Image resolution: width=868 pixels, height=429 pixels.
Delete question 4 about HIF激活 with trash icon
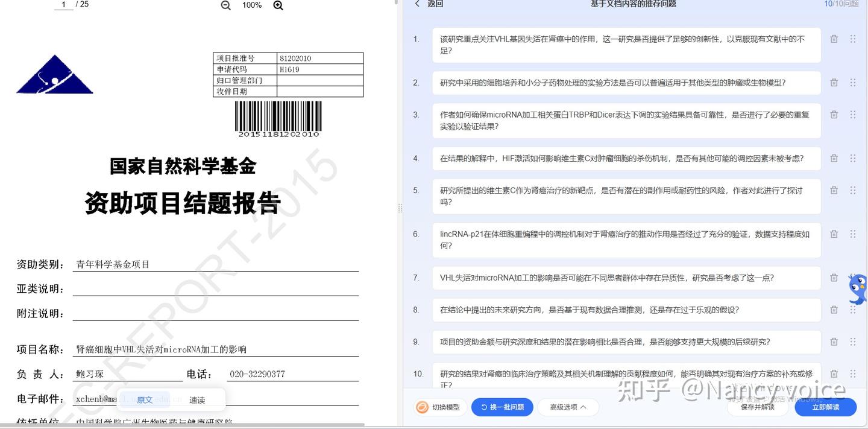click(x=834, y=158)
